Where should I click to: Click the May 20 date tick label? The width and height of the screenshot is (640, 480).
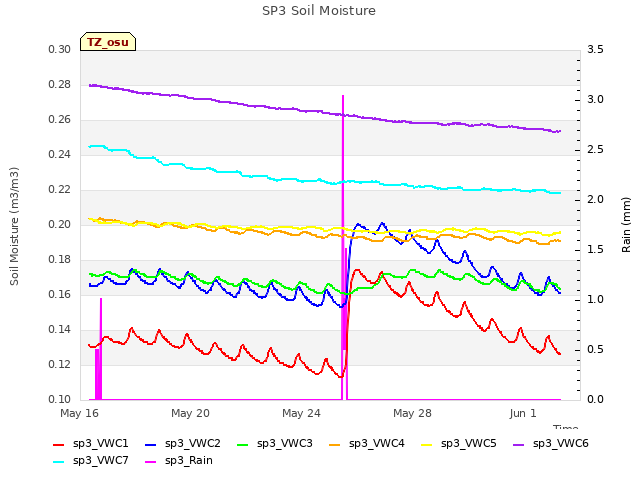pyautogui.click(x=190, y=413)
